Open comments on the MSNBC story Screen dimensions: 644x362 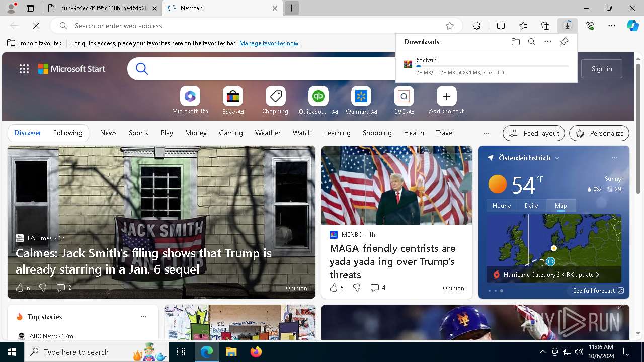pos(378,288)
